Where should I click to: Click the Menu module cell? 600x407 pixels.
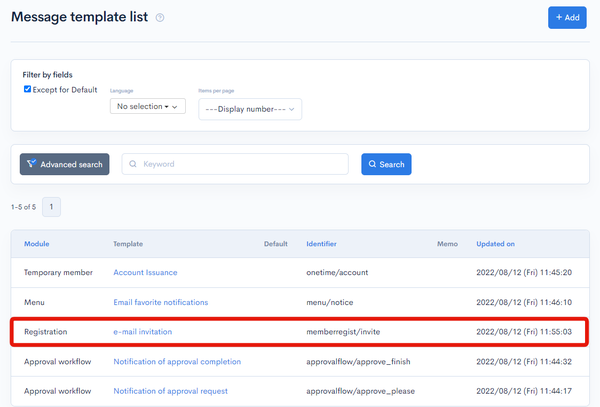[34, 303]
